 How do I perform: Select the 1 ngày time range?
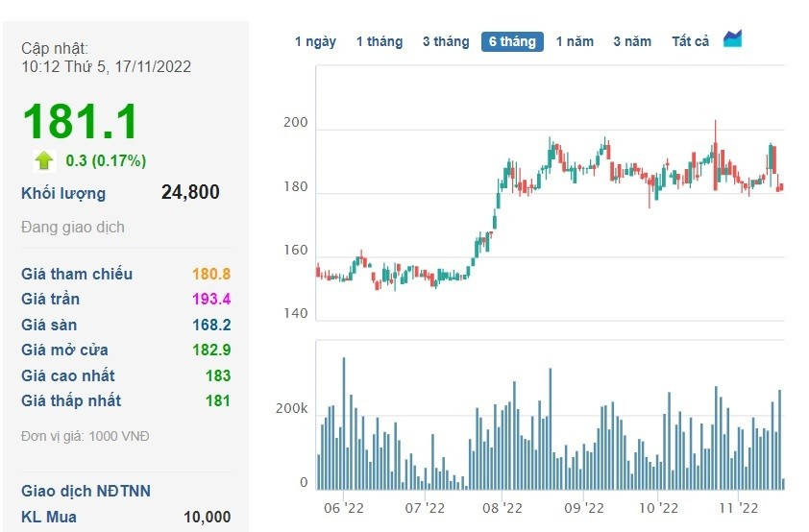point(315,41)
